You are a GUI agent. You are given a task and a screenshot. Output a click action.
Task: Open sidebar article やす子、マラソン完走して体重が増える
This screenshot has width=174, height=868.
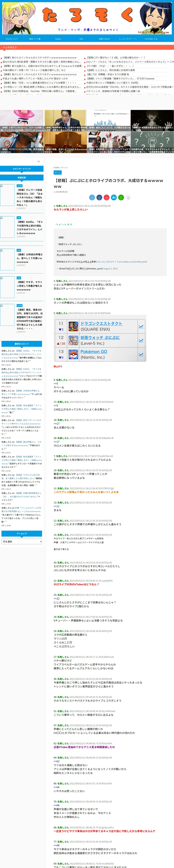click(30, 286)
